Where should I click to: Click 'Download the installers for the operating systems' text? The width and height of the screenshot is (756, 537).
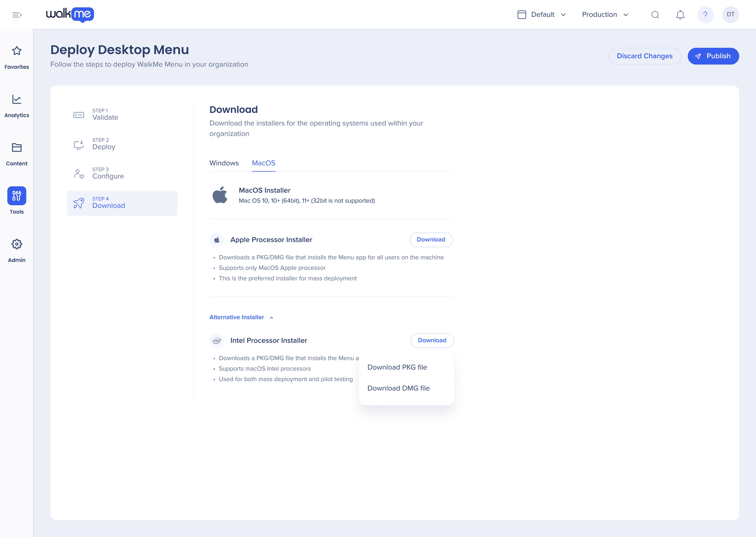[x=316, y=128]
